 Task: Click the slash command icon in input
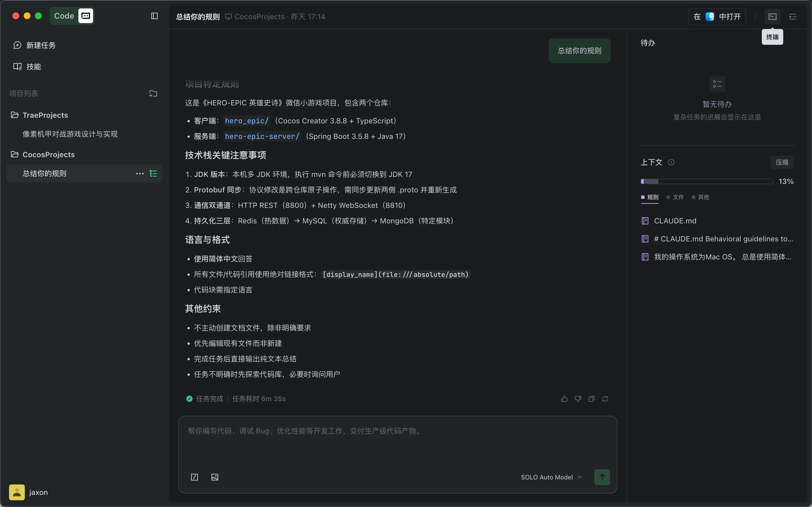pos(195,477)
